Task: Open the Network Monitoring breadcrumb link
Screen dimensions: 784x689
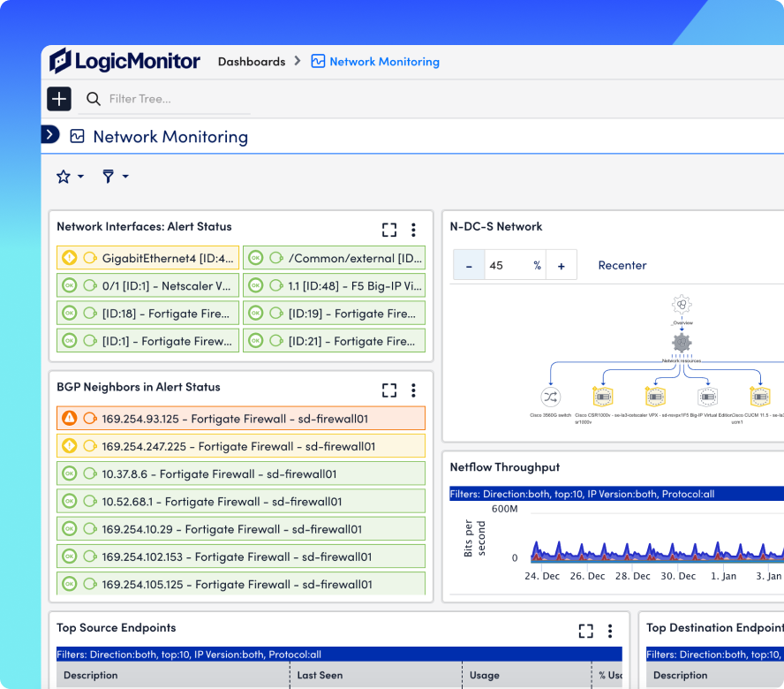Action: (375, 62)
